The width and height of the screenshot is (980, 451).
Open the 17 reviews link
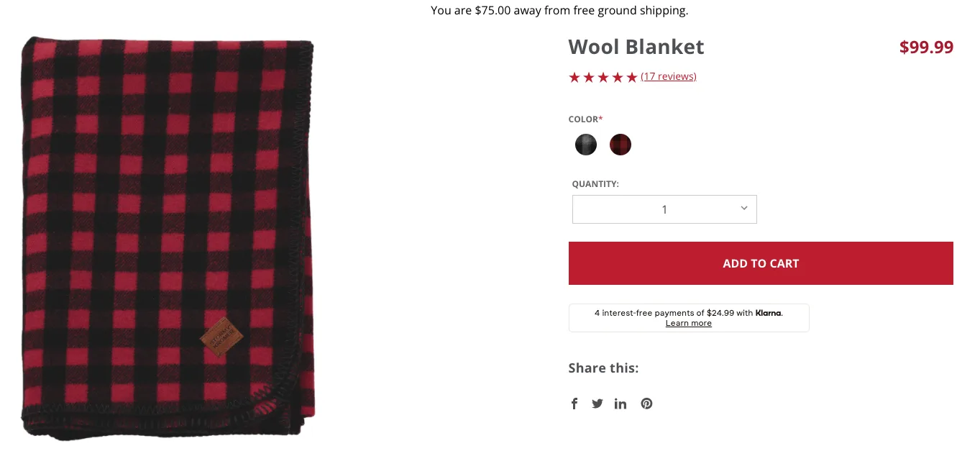(x=668, y=76)
